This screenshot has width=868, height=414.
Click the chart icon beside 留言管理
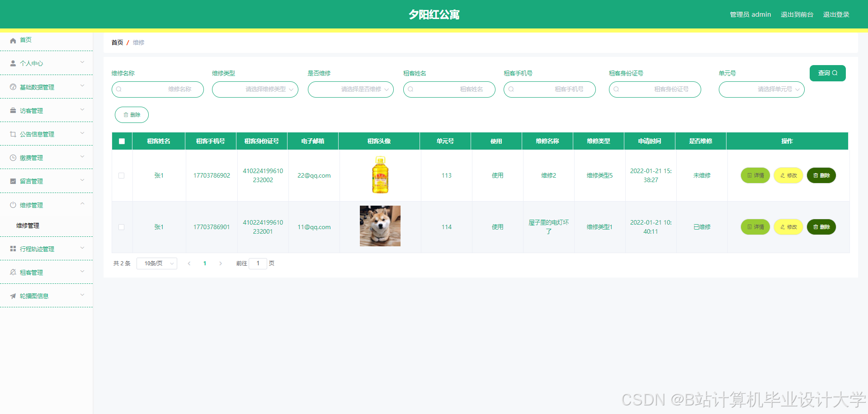13,181
